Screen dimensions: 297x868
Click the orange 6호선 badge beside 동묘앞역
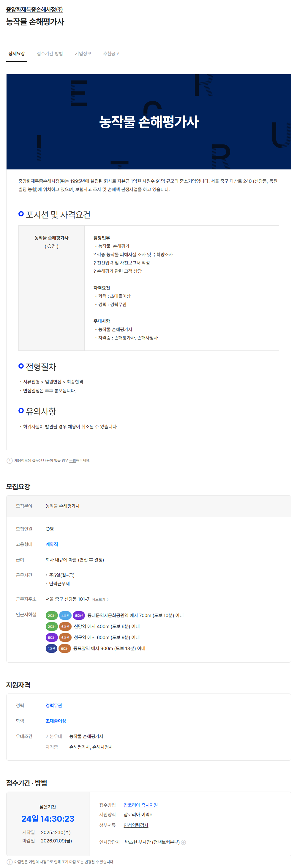(65, 648)
